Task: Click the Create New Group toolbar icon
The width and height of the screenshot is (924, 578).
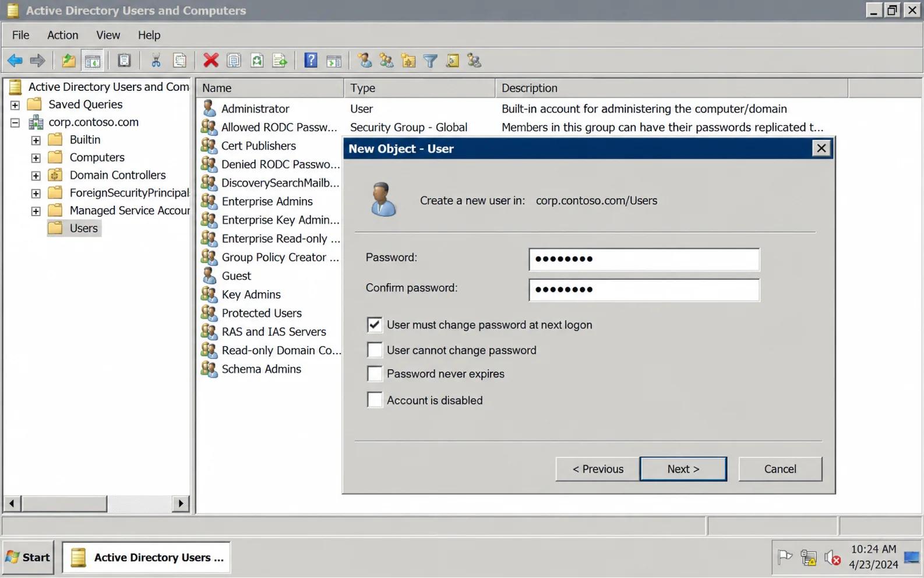Action: [386, 61]
